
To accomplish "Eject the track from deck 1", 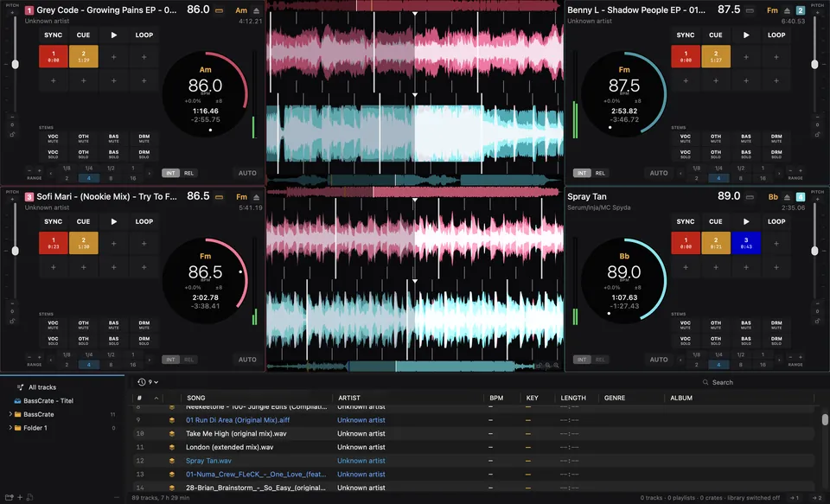I will [x=256, y=10].
